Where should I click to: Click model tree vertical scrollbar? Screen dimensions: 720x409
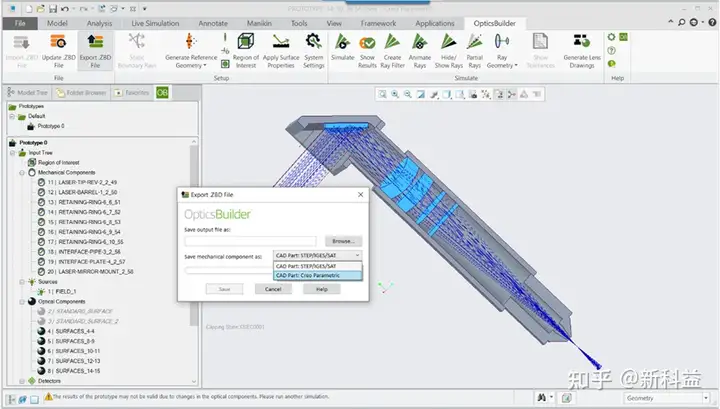pyautogui.click(x=194, y=234)
